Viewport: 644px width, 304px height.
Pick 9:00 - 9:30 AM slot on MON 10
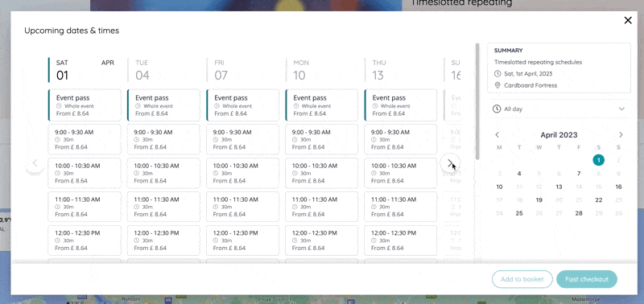[x=321, y=139]
